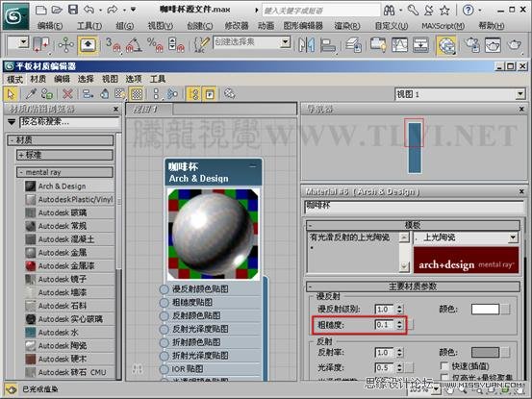The width and height of the screenshot is (532, 399).
Task: Click the Save file icon in title bar
Action: tap(73, 10)
